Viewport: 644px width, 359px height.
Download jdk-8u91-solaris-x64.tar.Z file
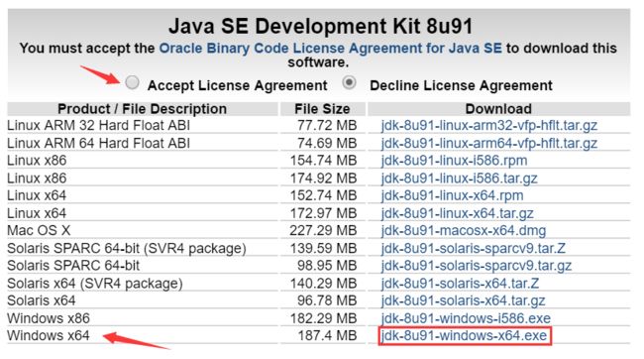pos(460,283)
